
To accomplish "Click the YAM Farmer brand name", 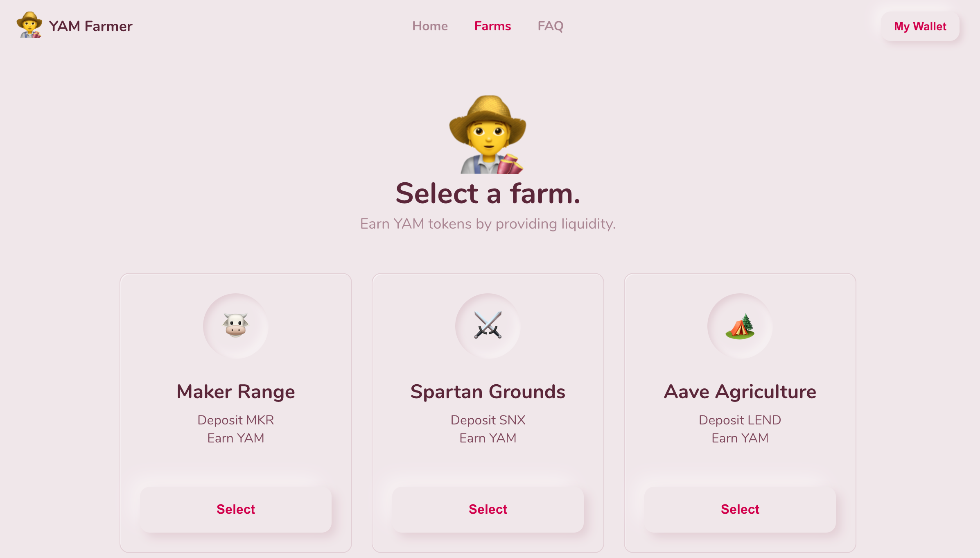I will pyautogui.click(x=90, y=26).
